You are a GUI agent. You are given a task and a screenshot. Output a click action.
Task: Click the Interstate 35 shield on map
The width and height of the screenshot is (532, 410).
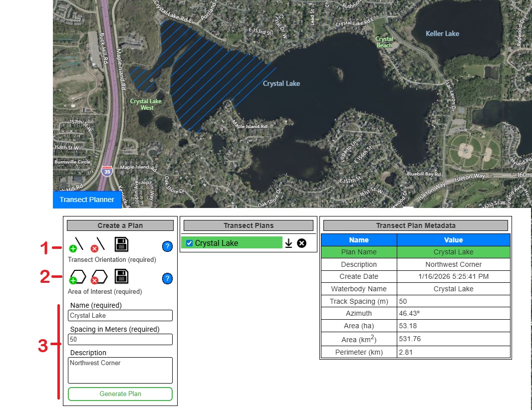[x=106, y=171]
